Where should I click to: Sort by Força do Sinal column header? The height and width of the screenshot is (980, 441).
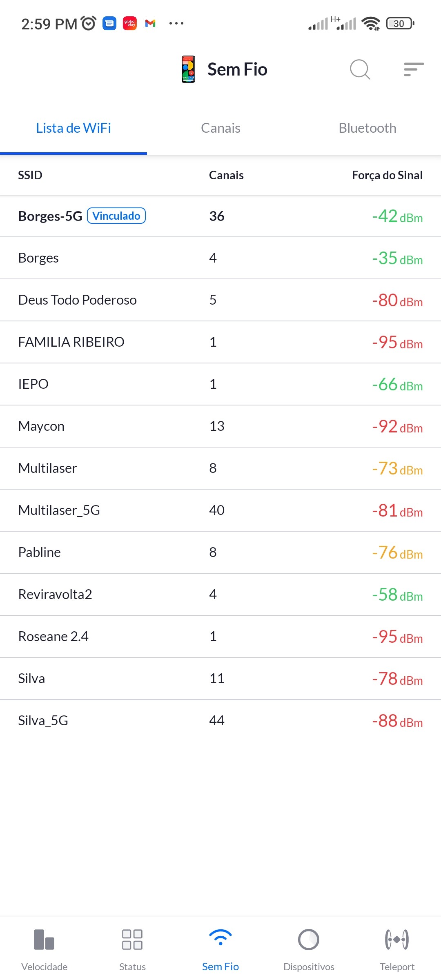point(387,175)
